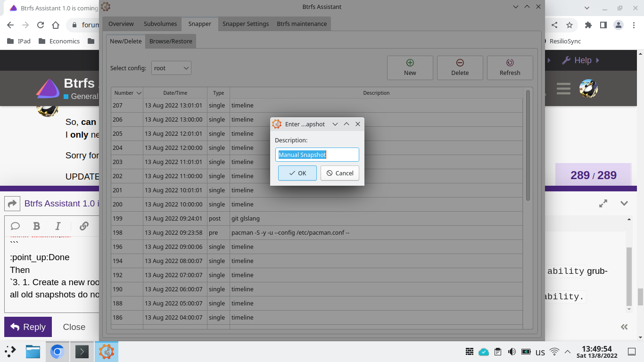Close the reply composer
Viewport: 644px width, 362px height.
coord(74,327)
